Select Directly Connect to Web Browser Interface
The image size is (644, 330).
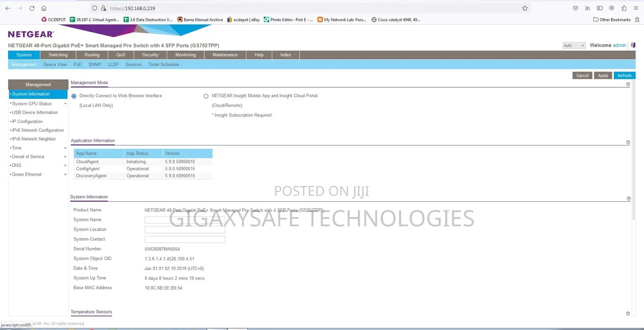74,96
